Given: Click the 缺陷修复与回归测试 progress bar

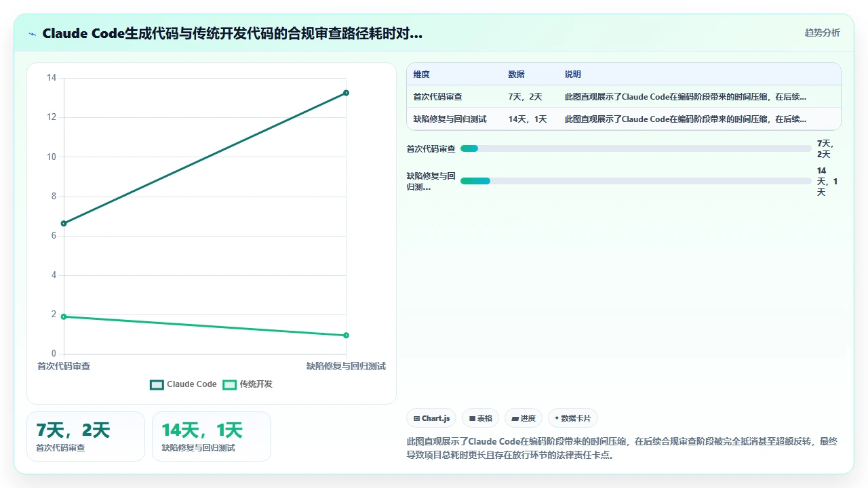Looking at the screenshot, I should point(635,181).
